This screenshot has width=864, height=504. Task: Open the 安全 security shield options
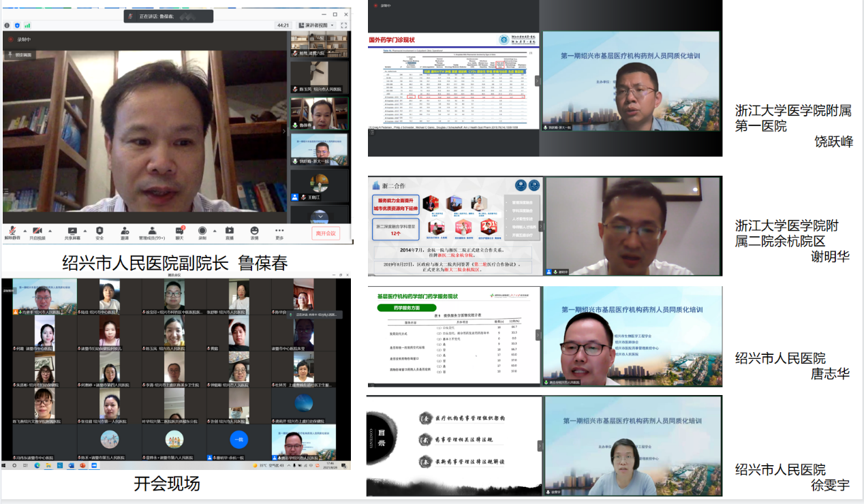(x=99, y=234)
